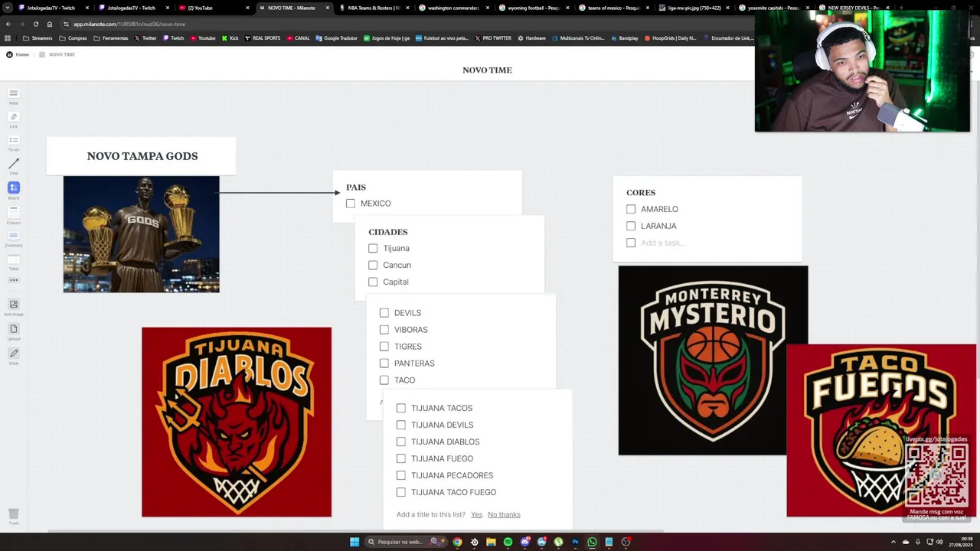Select the Tijuana Diablos logo image
The height and width of the screenshot is (551, 980).
237,422
